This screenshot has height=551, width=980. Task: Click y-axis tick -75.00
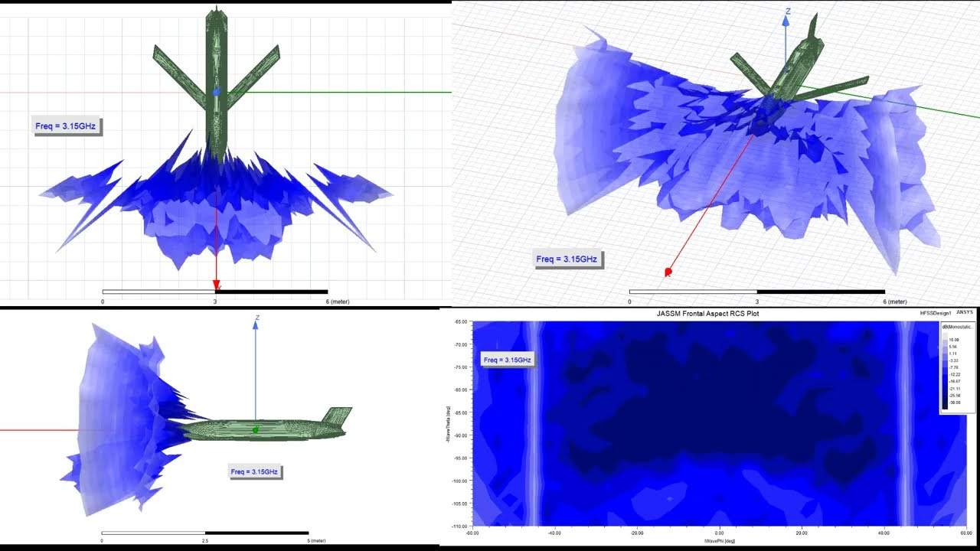pos(461,367)
